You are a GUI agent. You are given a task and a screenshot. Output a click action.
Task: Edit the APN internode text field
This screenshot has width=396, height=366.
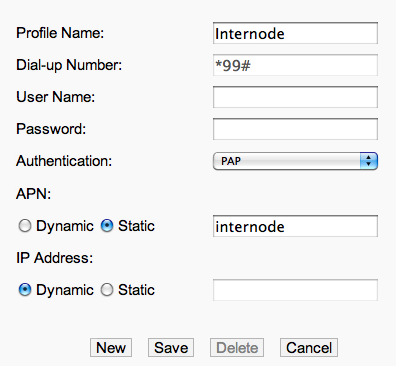(295, 226)
